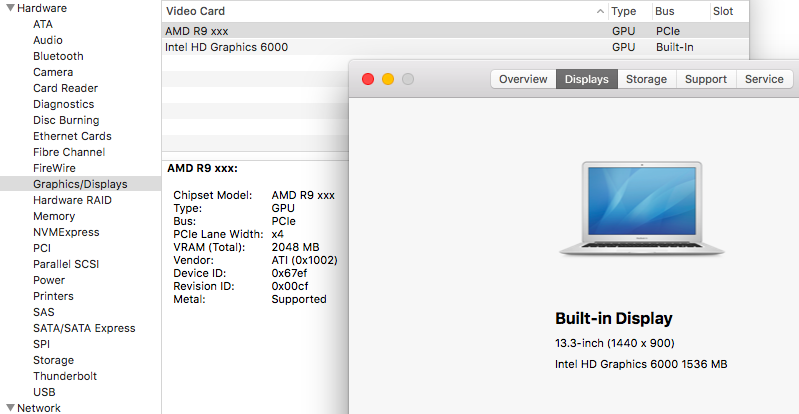Select SPI in the sidebar

coord(41,344)
